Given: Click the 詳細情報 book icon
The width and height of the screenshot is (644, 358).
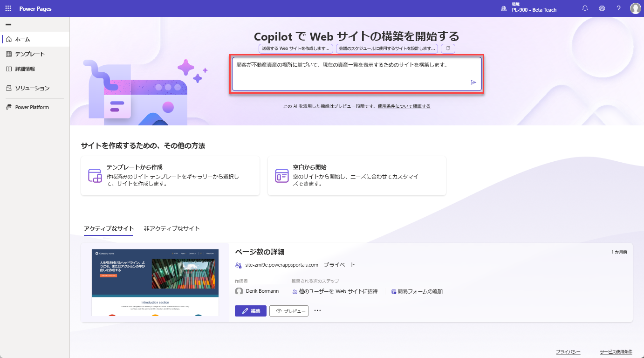Looking at the screenshot, I should tap(9, 69).
